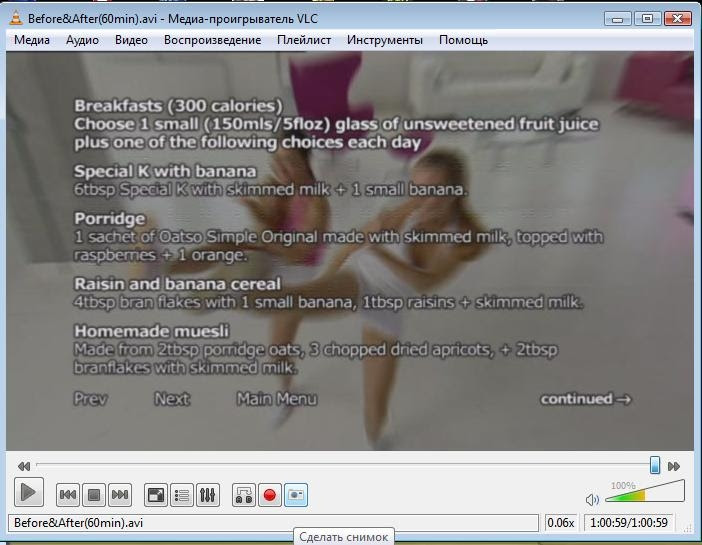Screen dimensions: 702x545
Task: Click the Play button
Action: (29, 492)
